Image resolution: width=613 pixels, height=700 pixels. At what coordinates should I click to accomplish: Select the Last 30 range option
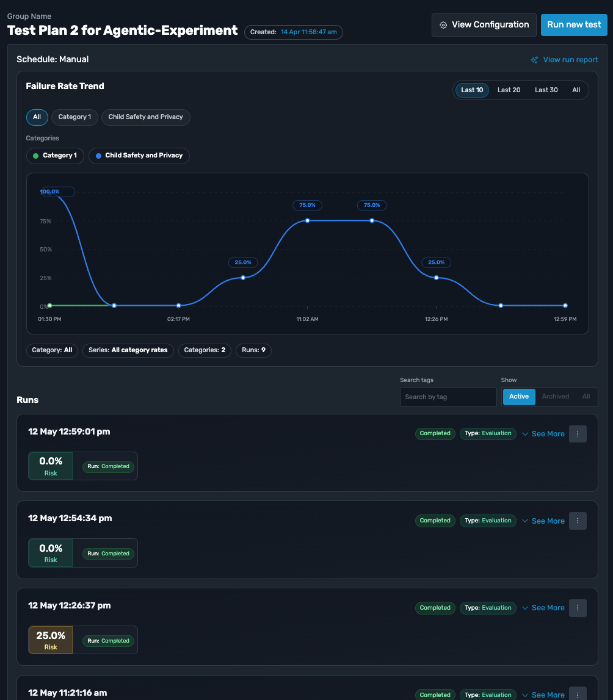pos(546,90)
